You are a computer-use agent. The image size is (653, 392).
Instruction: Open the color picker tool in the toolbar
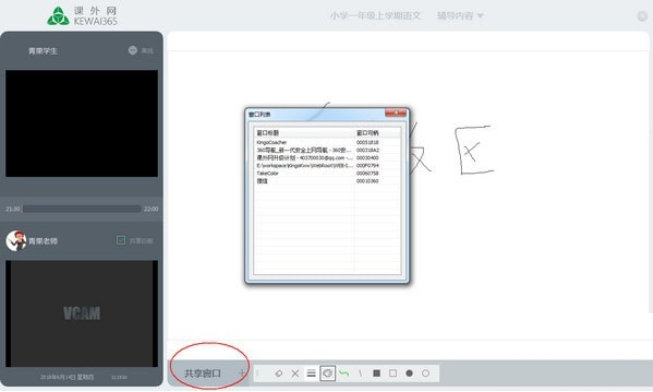(328, 373)
